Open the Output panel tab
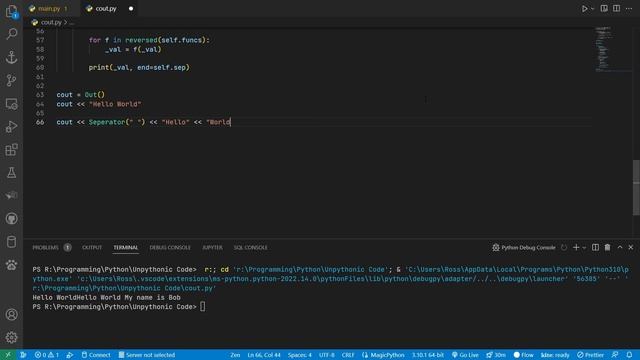The width and height of the screenshot is (640, 360). (x=92, y=247)
